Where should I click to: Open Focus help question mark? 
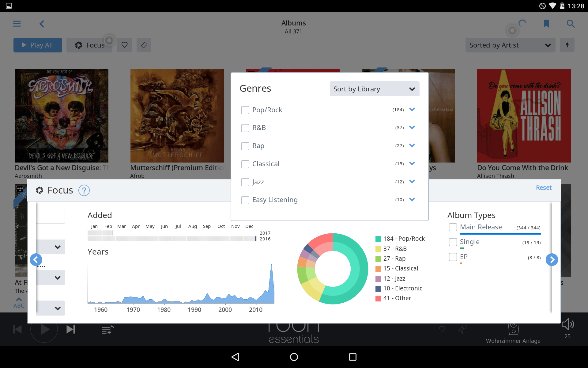pos(84,190)
